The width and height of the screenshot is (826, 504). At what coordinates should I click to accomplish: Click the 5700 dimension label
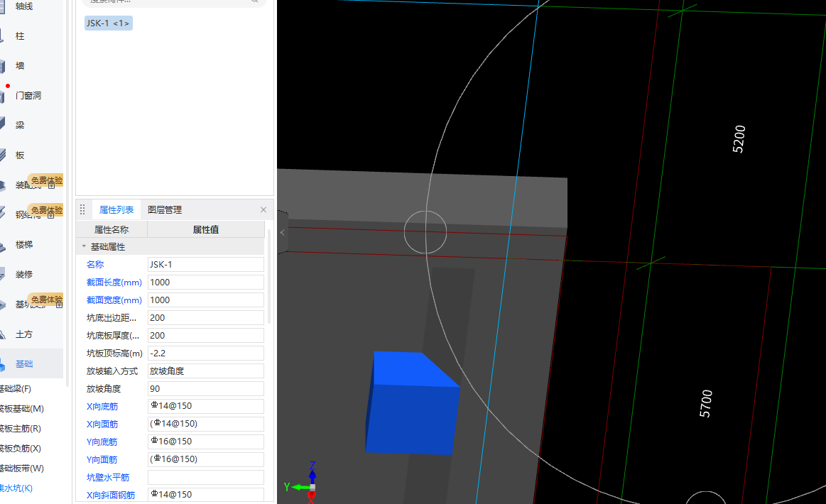[x=706, y=403]
